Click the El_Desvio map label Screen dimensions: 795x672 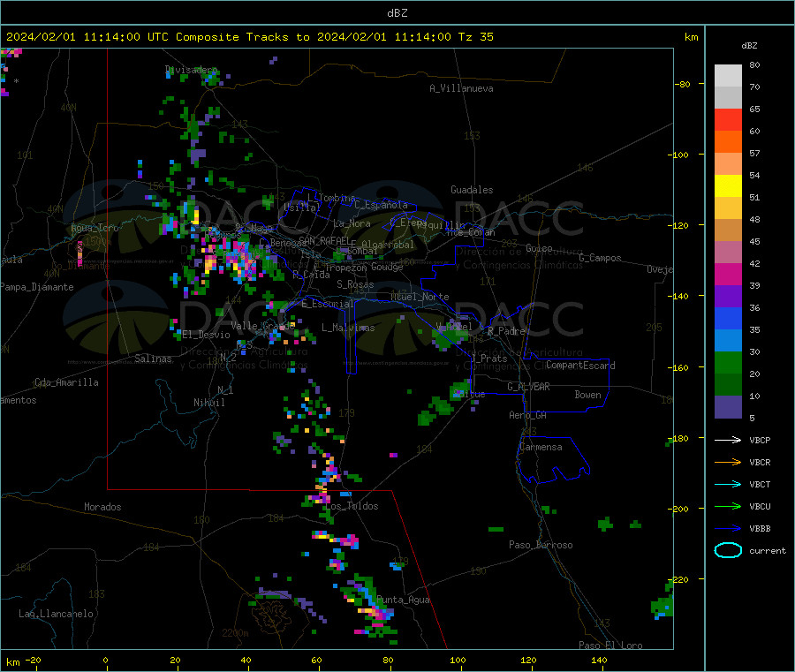click(x=207, y=335)
